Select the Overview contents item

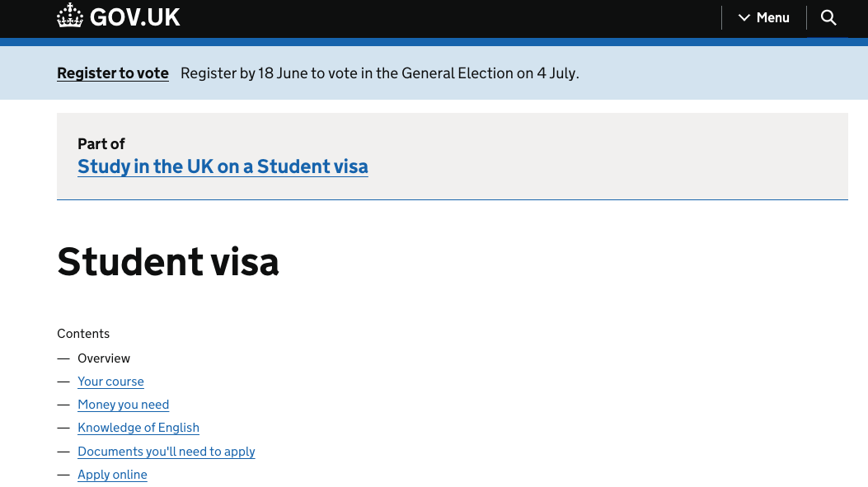[104, 358]
